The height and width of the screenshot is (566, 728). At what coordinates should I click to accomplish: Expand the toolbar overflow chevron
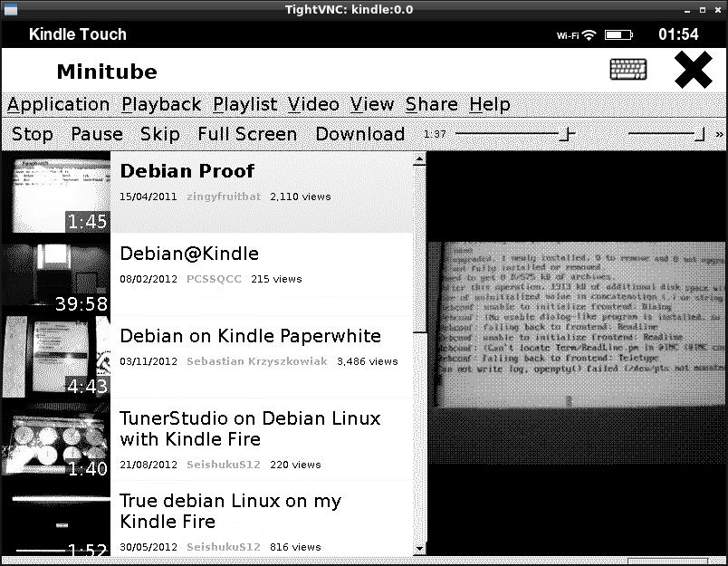pos(719,135)
